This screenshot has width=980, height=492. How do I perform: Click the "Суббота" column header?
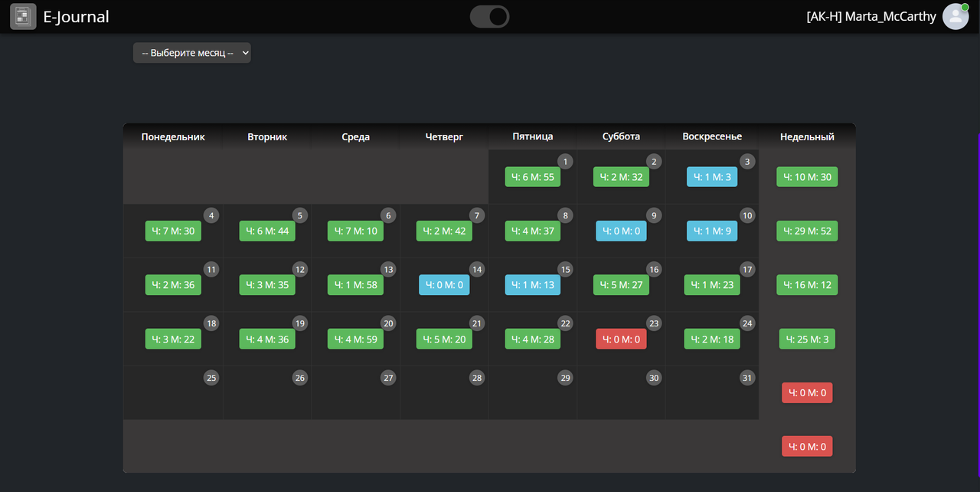(621, 136)
